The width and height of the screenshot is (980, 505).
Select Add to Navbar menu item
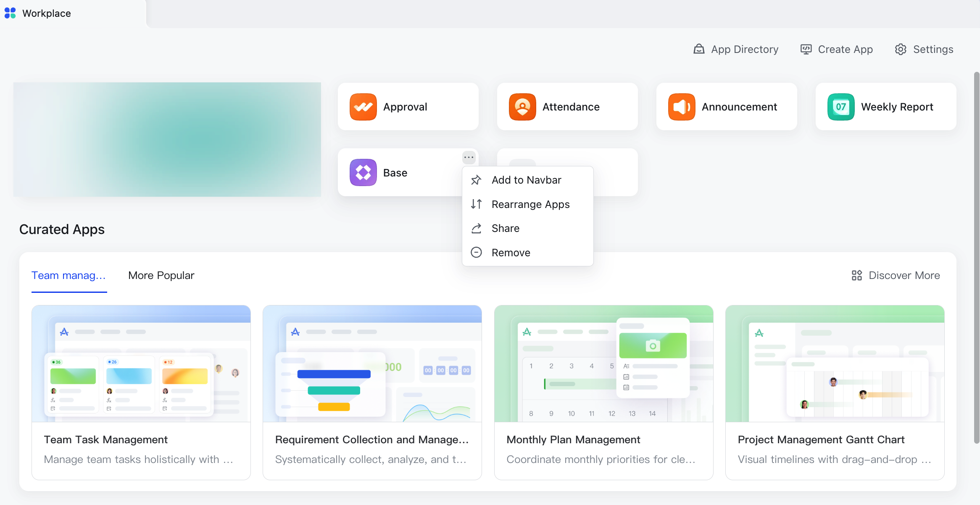528,180
